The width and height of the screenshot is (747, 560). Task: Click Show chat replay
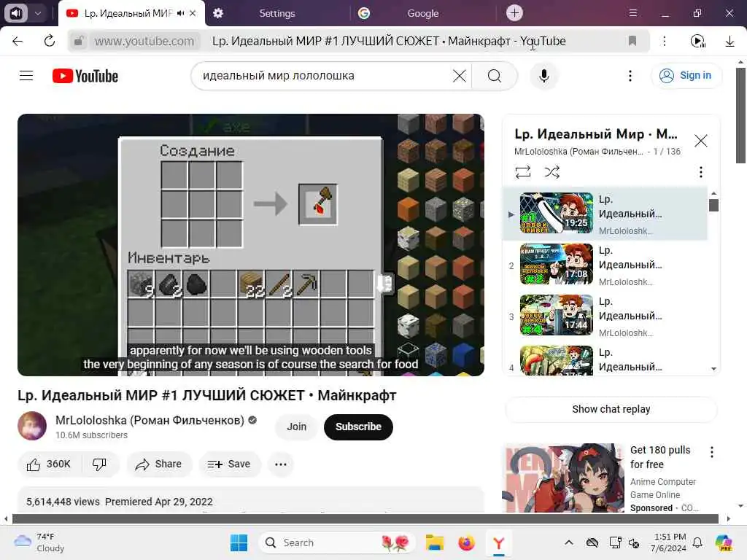pos(611,409)
